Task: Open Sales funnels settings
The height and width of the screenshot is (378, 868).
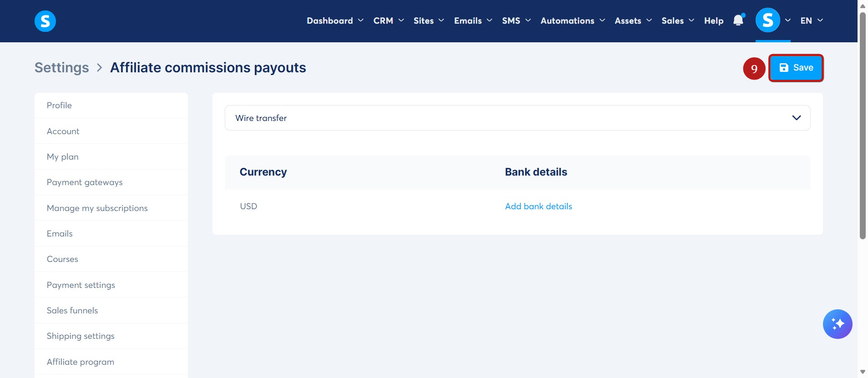Action: click(111, 310)
